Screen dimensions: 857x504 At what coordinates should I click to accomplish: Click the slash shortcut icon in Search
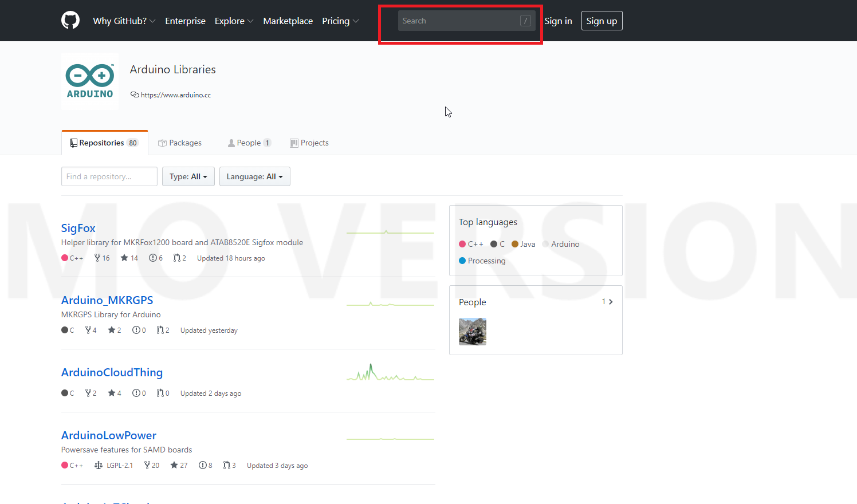525,21
